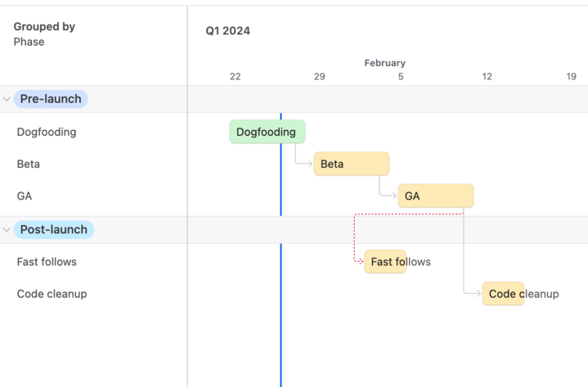Image resolution: width=588 pixels, height=387 pixels.
Task: Click the Code cleanup row label
Action: coord(52,294)
